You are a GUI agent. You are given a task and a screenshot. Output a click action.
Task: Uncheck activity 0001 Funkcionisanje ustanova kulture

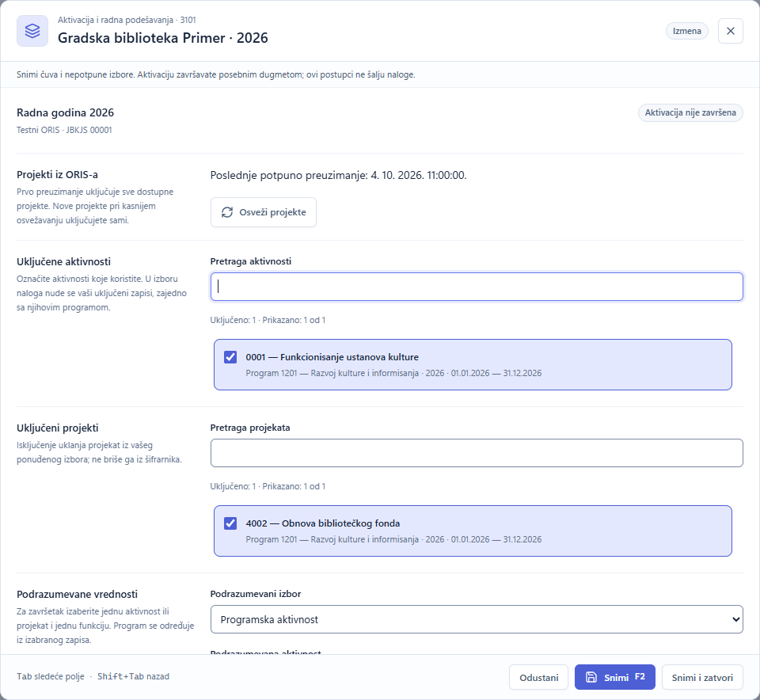pyautogui.click(x=230, y=357)
